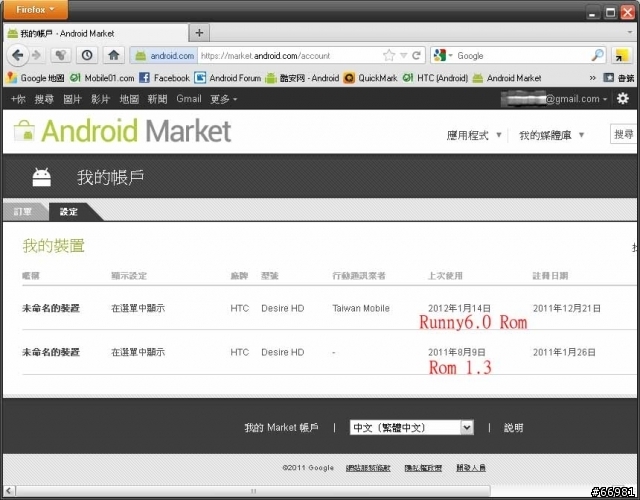Go to the home page icon
The width and height of the screenshot is (640, 500).
[113, 55]
